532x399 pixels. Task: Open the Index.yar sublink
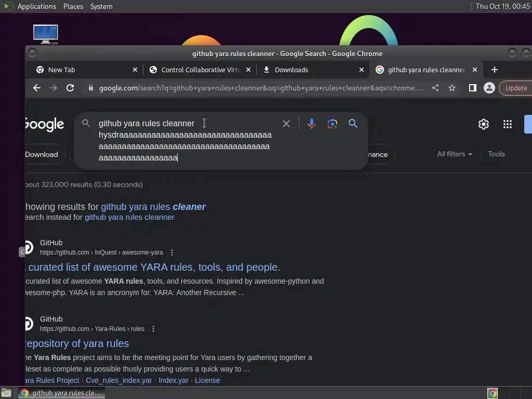pyautogui.click(x=174, y=381)
